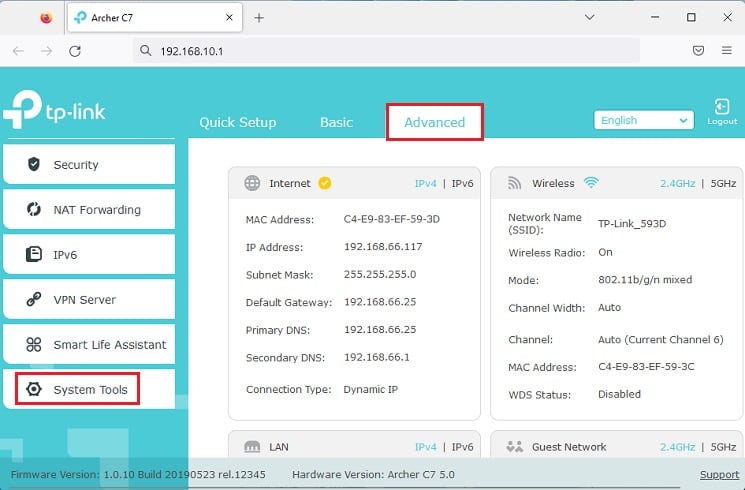Switch to the Basic tab
Screen dimensions: 745x490
[336, 122]
